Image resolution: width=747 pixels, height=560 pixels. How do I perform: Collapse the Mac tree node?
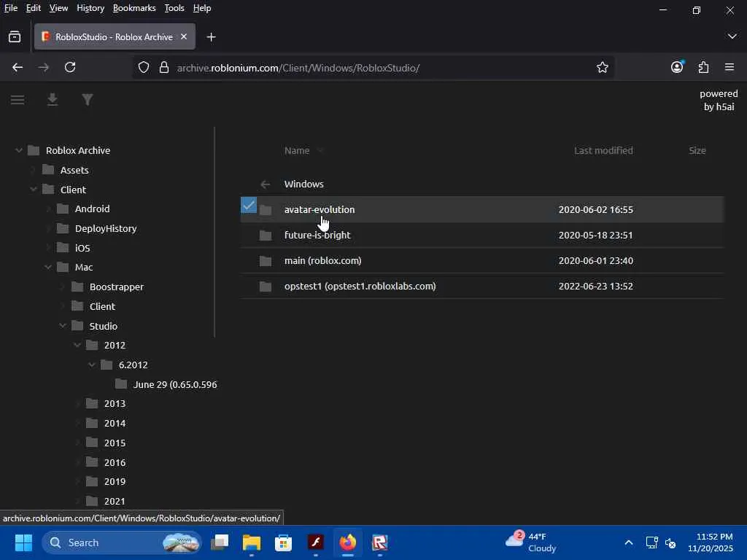pyautogui.click(x=47, y=267)
